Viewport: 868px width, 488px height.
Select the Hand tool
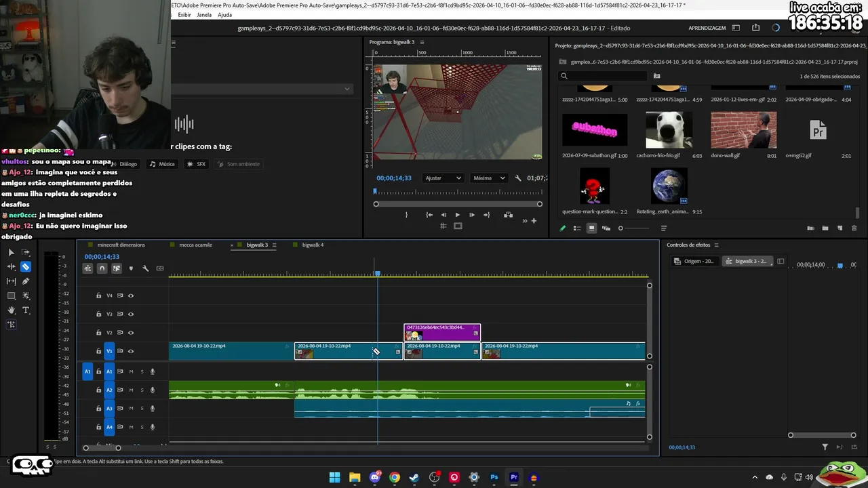11,310
